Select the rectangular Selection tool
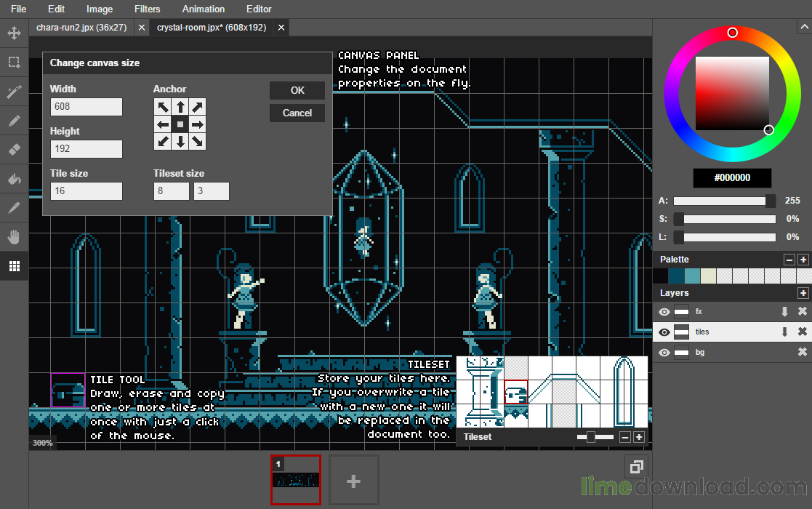This screenshot has width=812, height=509. point(14,63)
